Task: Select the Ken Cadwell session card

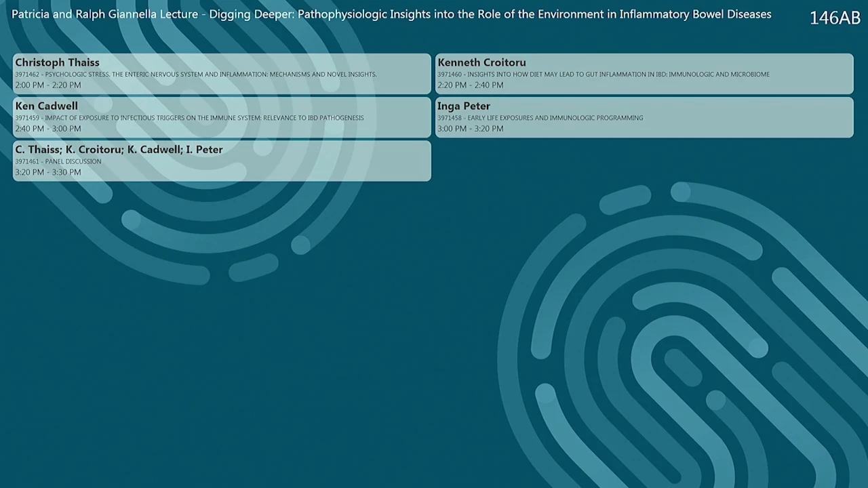Action: click(222, 117)
